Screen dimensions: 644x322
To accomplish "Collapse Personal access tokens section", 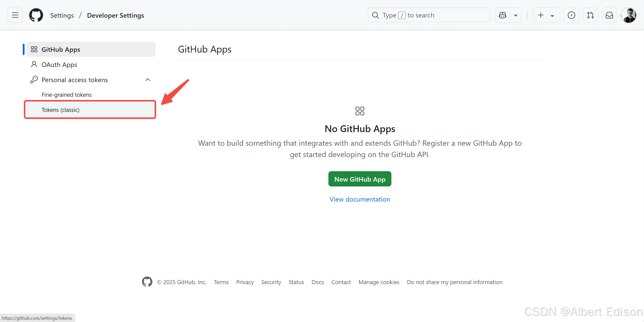I will coord(148,80).
